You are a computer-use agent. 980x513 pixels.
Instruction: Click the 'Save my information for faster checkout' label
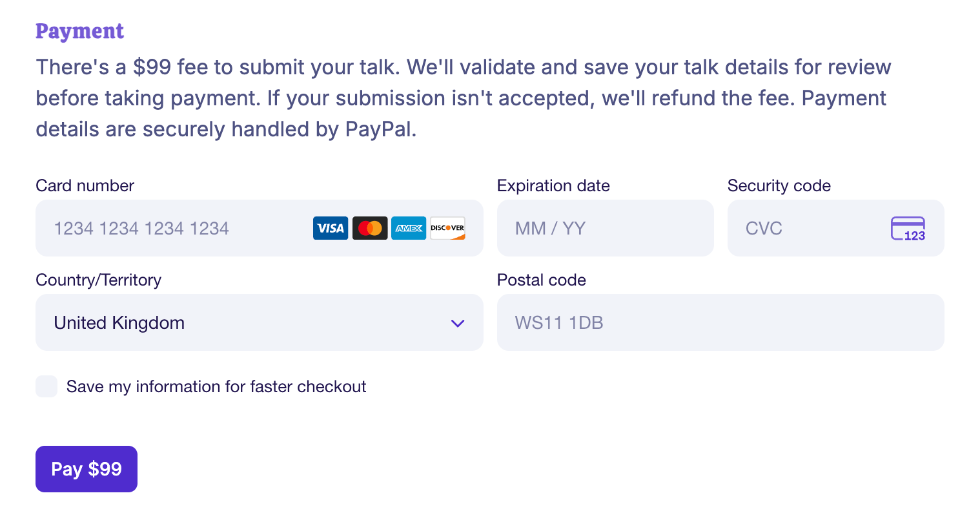coord(216,386)
